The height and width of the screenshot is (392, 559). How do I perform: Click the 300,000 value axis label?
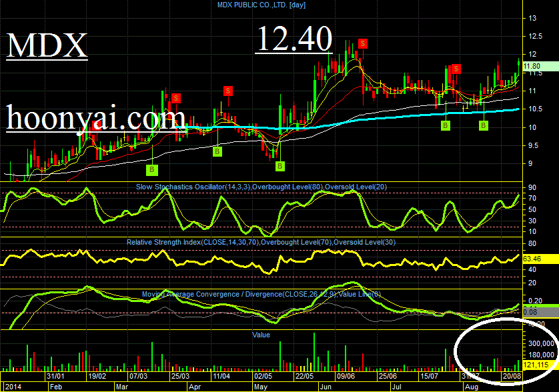point(541,343)
